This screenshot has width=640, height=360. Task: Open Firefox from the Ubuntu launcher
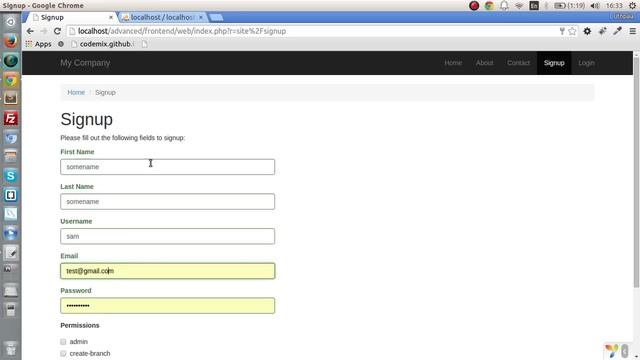click(11, 41)
